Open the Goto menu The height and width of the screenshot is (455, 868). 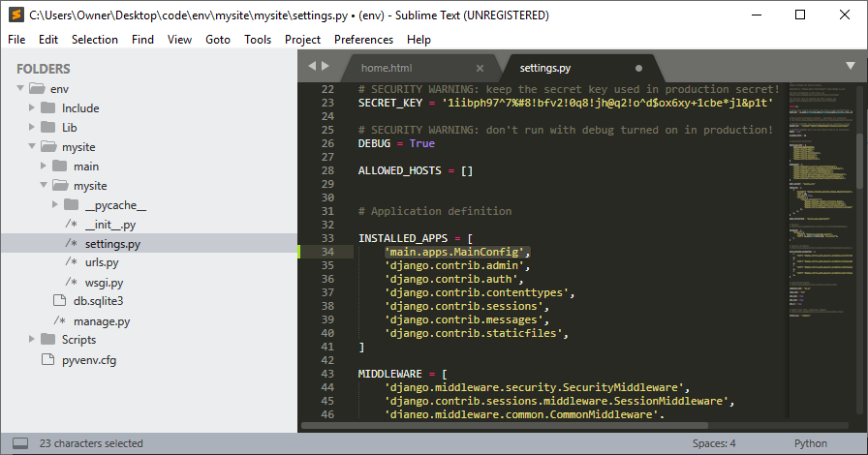(x=218, y=40)
